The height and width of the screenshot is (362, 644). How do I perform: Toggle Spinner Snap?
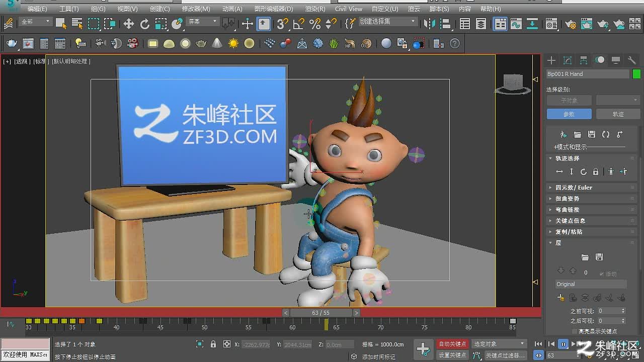[x=331, y=24]
